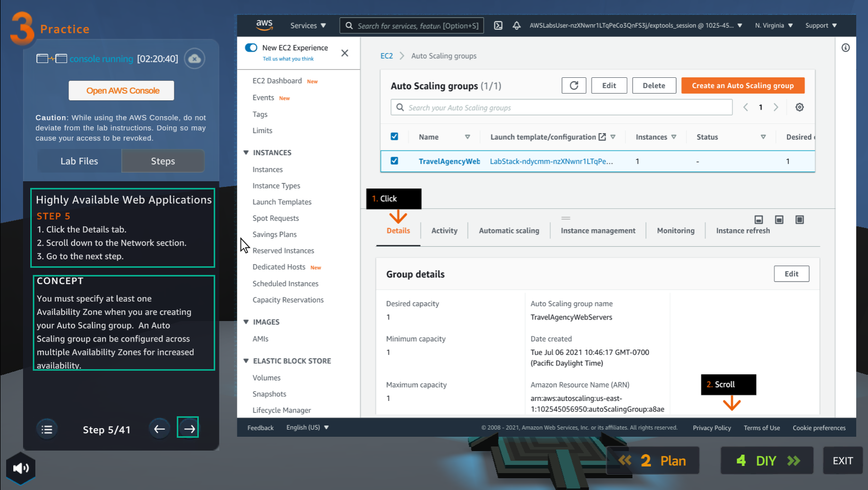Screen dimensions: 868x490
Task: Open the notifications bell icon
Action: point(516,26)
